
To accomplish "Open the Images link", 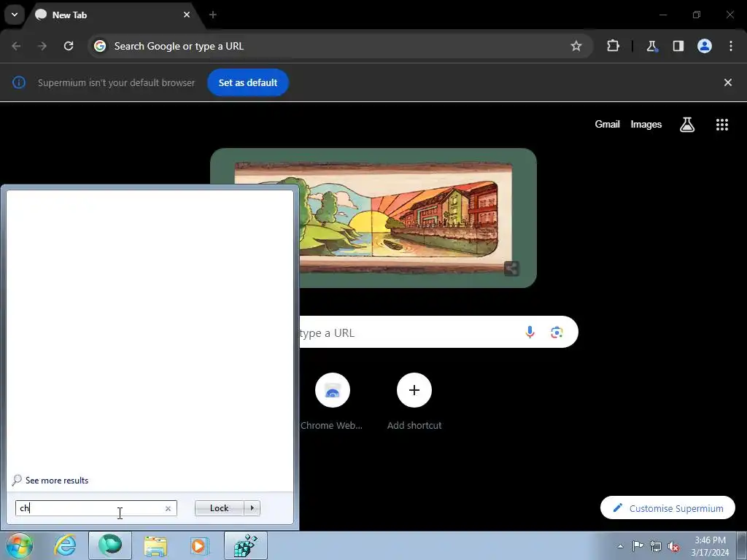I will point(646,124).
